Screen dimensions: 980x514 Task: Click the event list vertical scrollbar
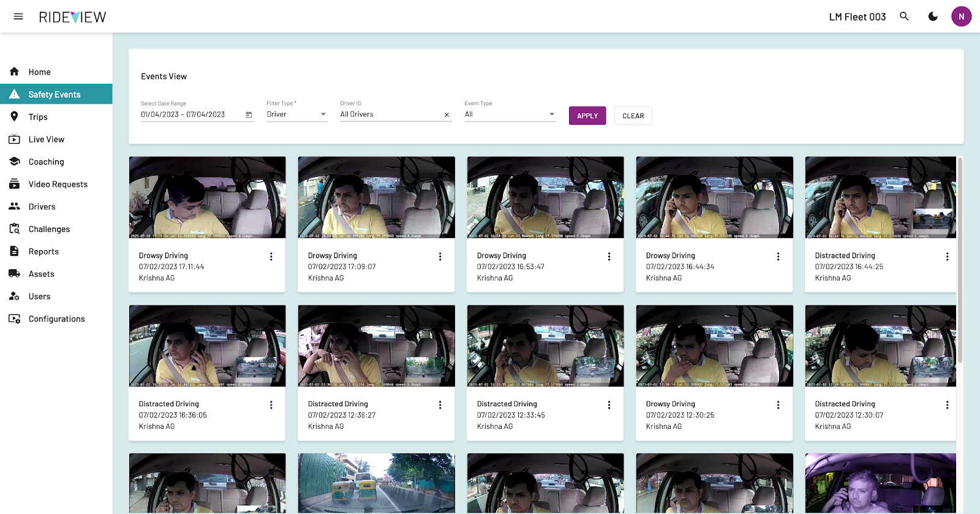pyautogui.click(x=960, y=260)
